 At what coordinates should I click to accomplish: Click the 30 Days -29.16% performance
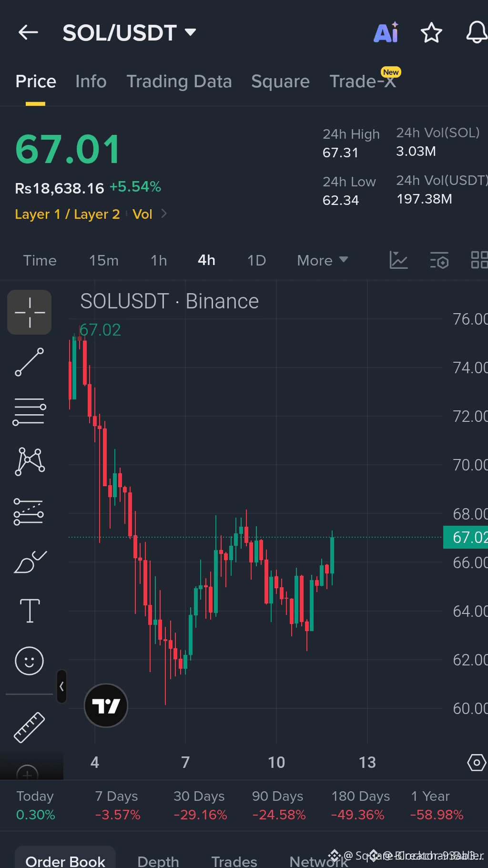tap(200, 806)
